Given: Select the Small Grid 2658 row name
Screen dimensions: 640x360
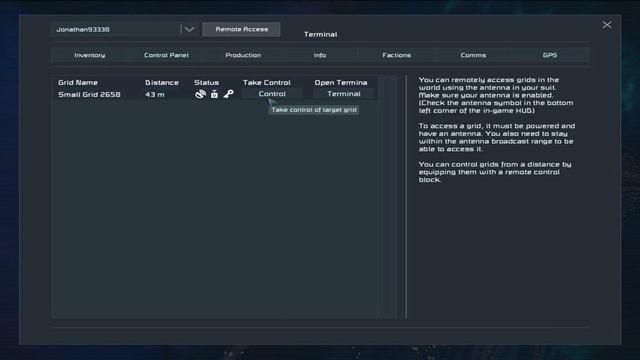Looking at the screenshot, I should pos(89,95).
